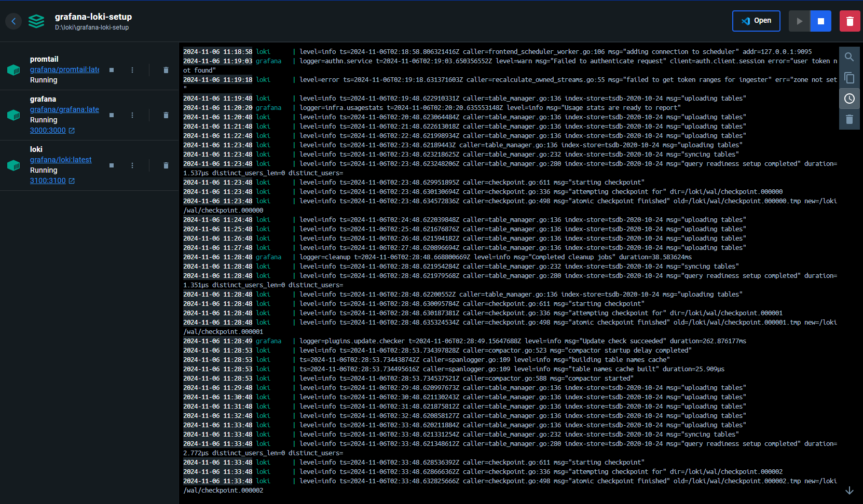This screenshot has height=504, width=863.
Task: Click /wal/checkpoint.000002 text
Action: (223, 491)
